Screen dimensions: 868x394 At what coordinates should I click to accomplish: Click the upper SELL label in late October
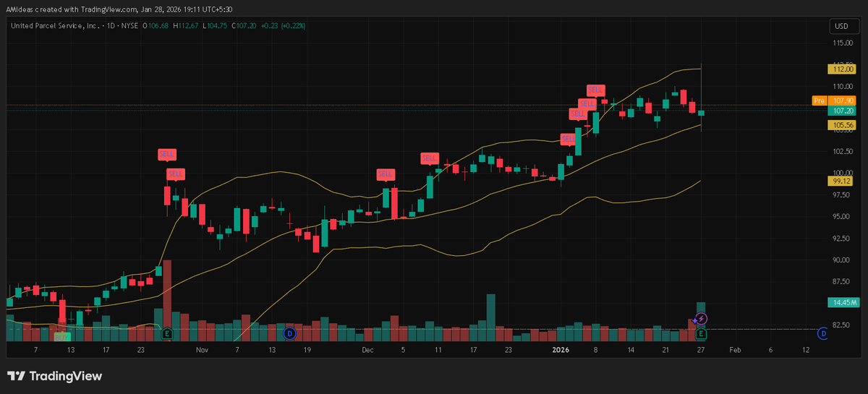coord(167,154)
